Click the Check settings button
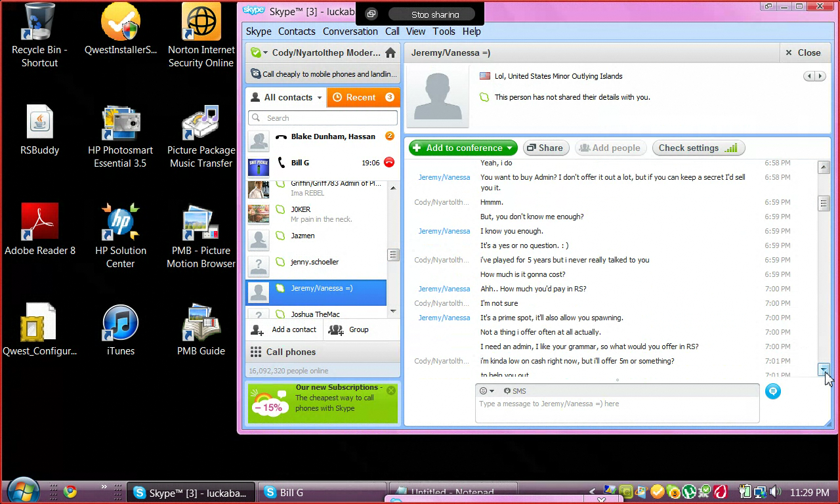840x504 pixels. pyautogui.click(x=698, y=148)
